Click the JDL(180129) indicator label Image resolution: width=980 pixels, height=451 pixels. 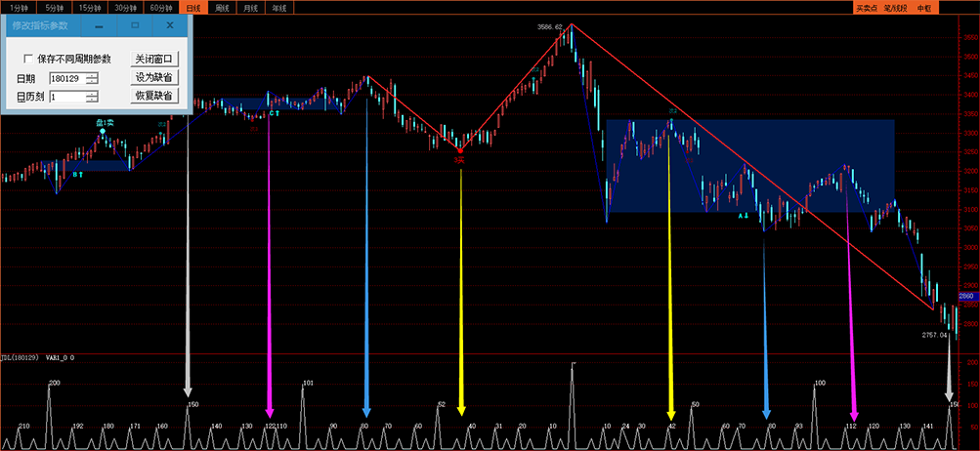click(x=21, y=358)
